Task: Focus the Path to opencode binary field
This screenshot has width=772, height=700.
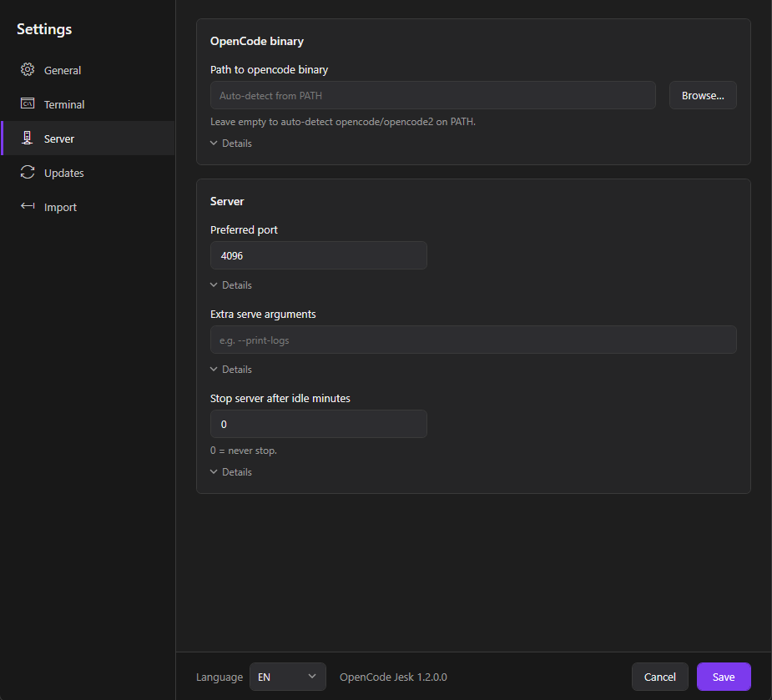Action: point(433,95)
